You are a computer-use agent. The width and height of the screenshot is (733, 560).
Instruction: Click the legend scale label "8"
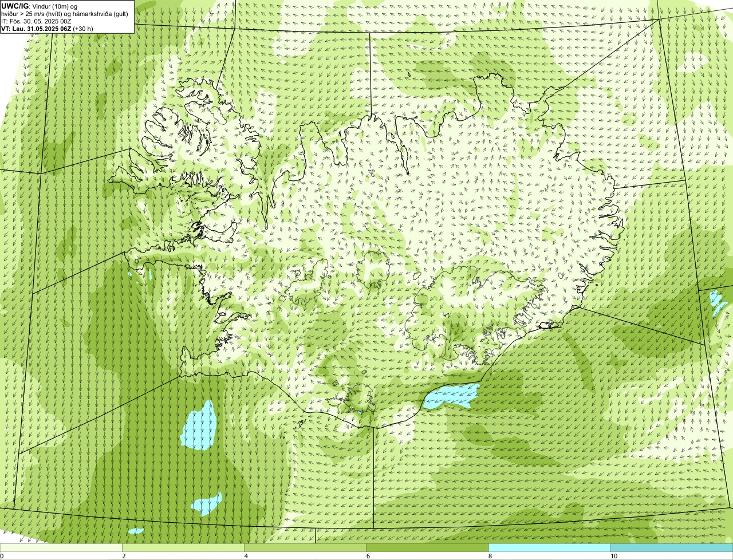pyautogui.click(x=490, y=556)
